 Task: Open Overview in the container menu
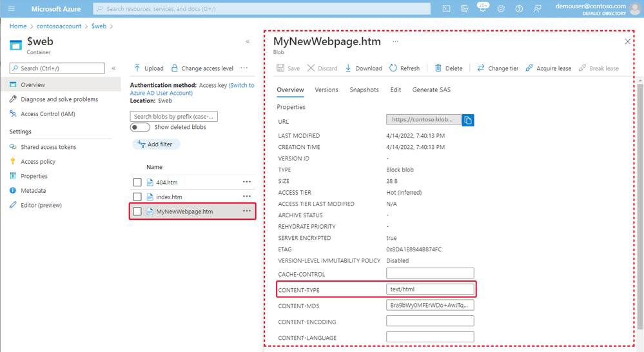coord(61,84)
